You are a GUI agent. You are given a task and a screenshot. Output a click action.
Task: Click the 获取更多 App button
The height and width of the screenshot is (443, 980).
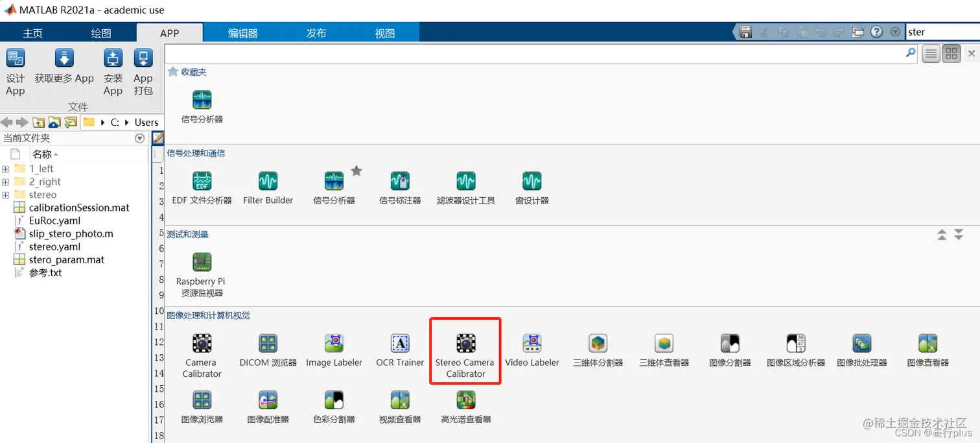pos(64,67)
